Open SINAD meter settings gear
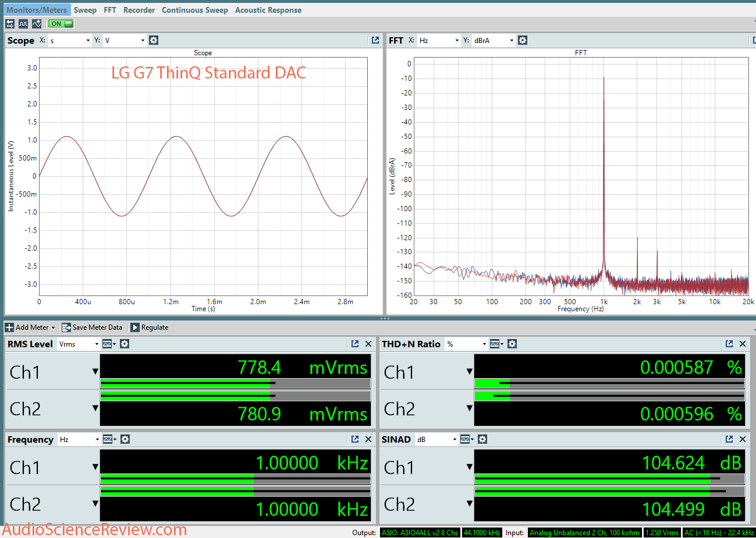 click(482, 439)
